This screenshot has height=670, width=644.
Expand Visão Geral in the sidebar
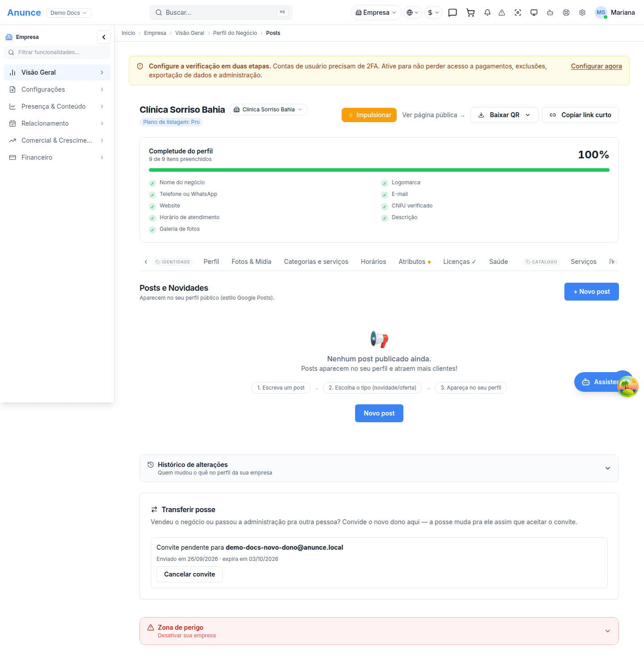[x=57, y=72]
